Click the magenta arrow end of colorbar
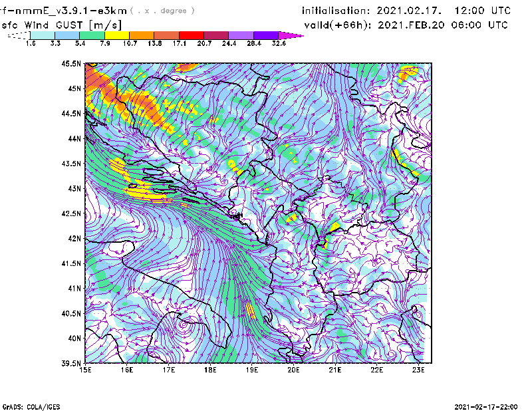 (291, 35)
